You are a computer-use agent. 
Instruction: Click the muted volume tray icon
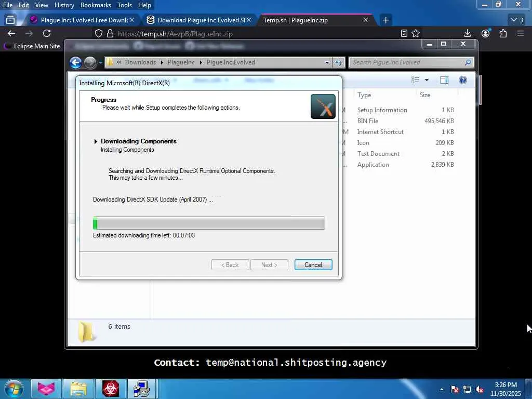pos(480,389)
